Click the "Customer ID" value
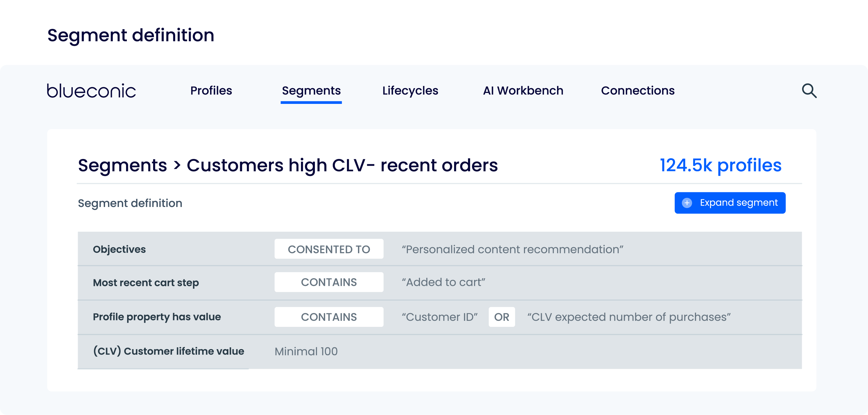This screenshot has height=415, width=868. [439, 317]
